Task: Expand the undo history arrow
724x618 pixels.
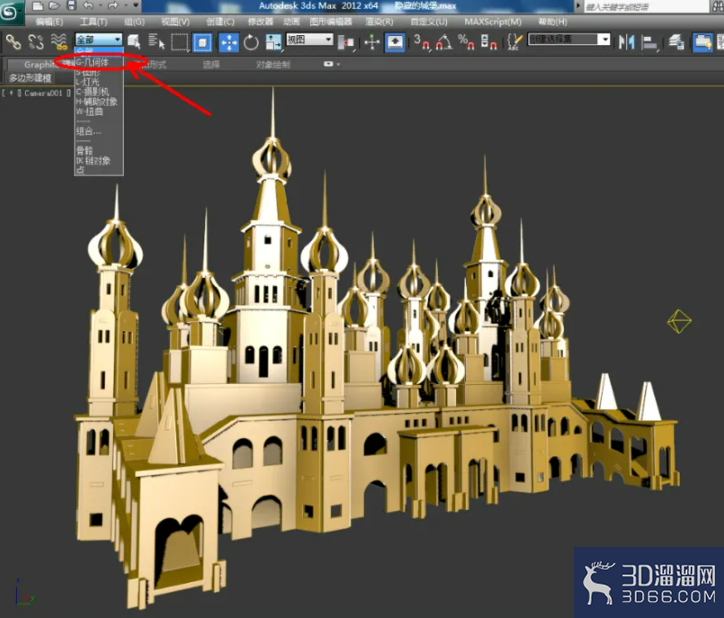Action: point(100,6)
